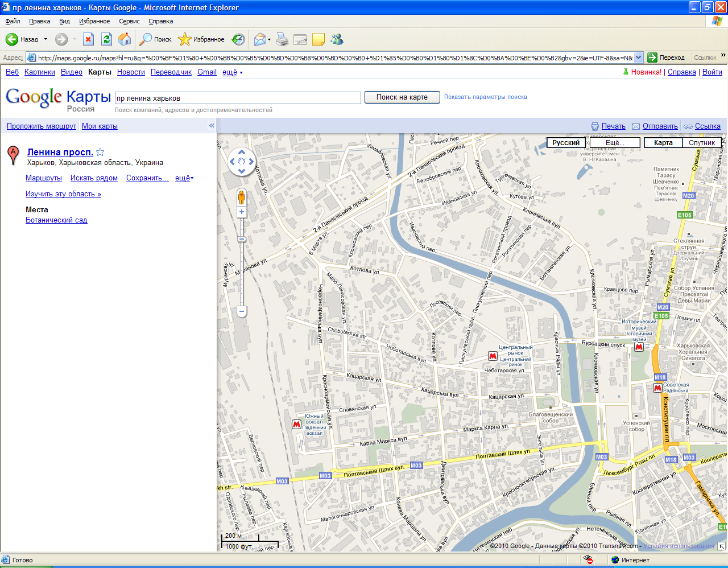The image size is (728, 568).
Task: Pan the map down with arrow control
Action: pos(242,171)
